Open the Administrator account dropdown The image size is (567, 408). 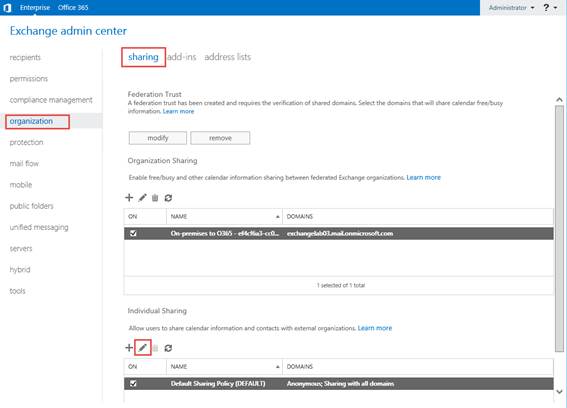pyautogui.click(x=511, y=8)
